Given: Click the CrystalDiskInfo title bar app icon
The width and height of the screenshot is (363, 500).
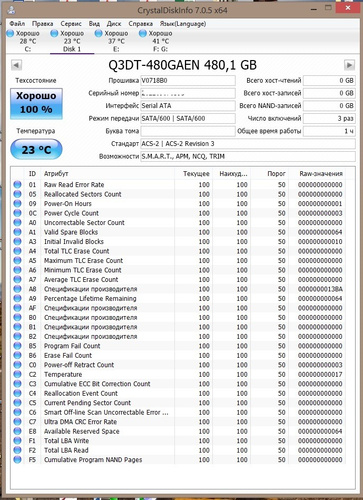Looking at the screenshot, I should [x=11, y=10].
